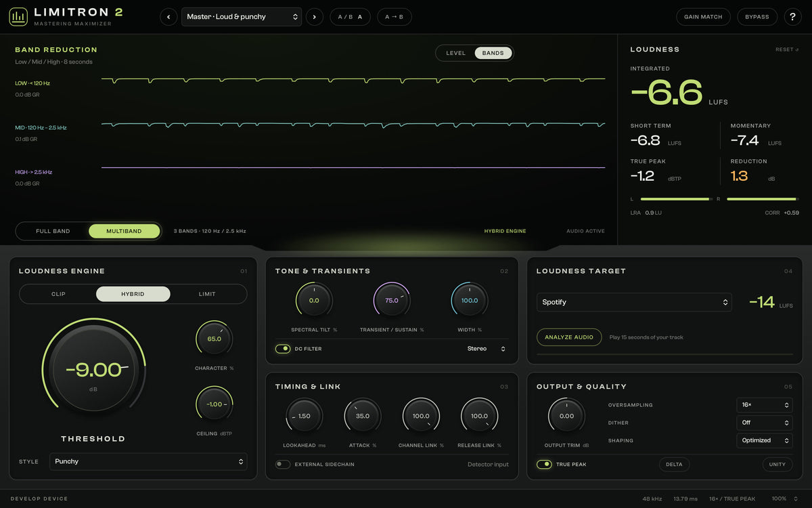The image size is (812, 508).
Task: Choose Clip loudness engine
Action: pos(59,294)
